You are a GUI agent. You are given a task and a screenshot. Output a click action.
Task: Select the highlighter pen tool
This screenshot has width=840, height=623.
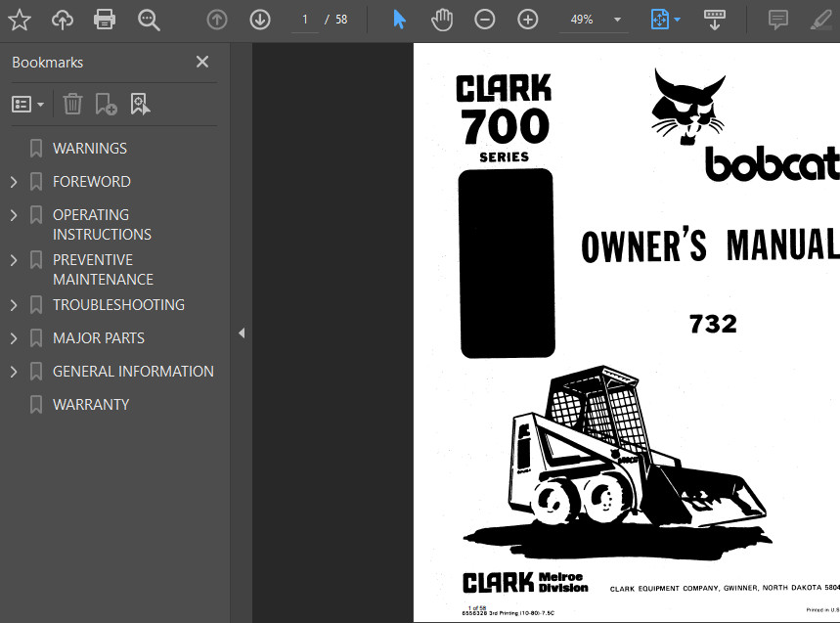(x=821, y=20)
